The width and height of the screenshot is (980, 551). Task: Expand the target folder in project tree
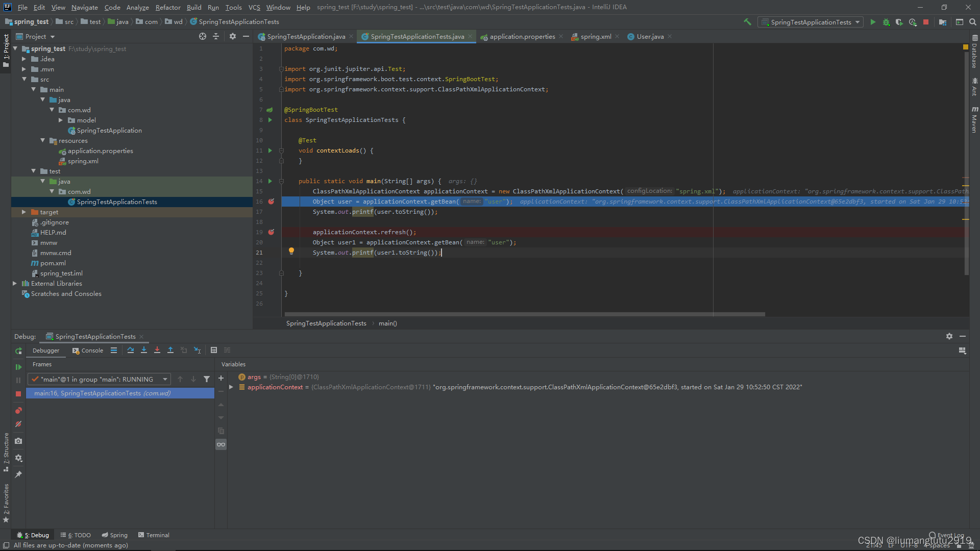(x=23, y=212)
